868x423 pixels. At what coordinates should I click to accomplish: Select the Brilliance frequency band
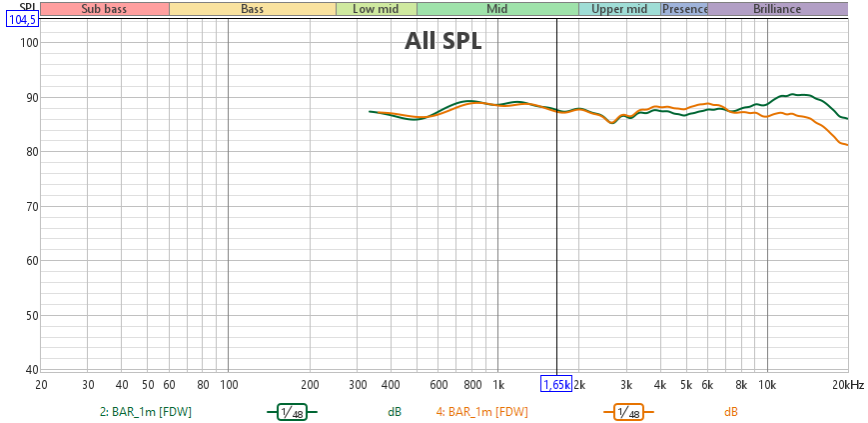click(777, 9)
